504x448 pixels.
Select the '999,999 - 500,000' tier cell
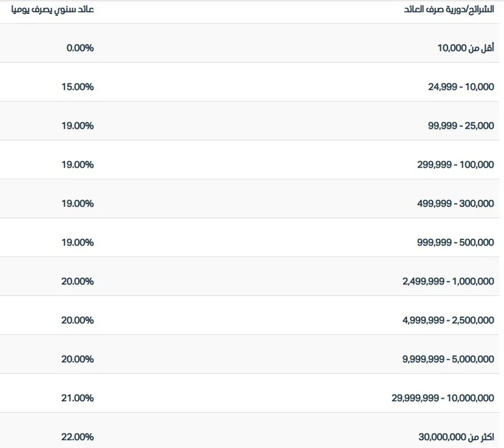pos(456,243)
